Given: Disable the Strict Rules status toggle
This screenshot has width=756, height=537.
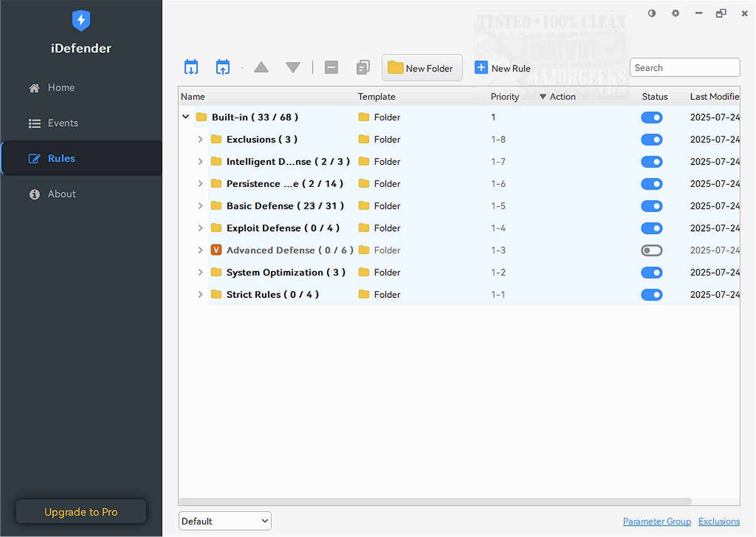Looking at the screenshot, I should click(652, 294).
